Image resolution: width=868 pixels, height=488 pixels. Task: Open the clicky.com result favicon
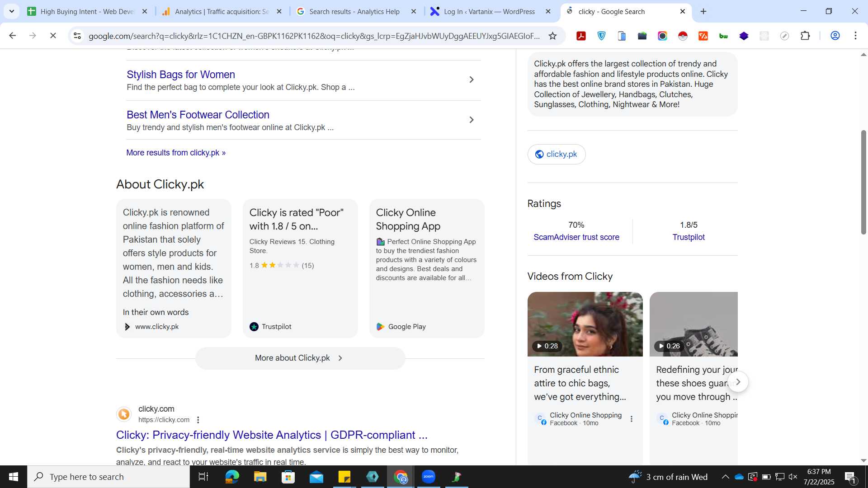coord(124,414)
